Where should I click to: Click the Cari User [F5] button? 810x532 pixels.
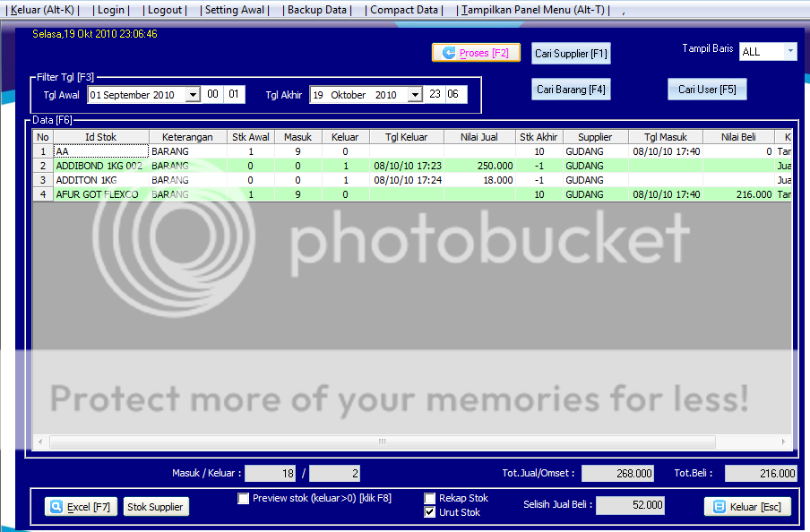tap(707, 90)
